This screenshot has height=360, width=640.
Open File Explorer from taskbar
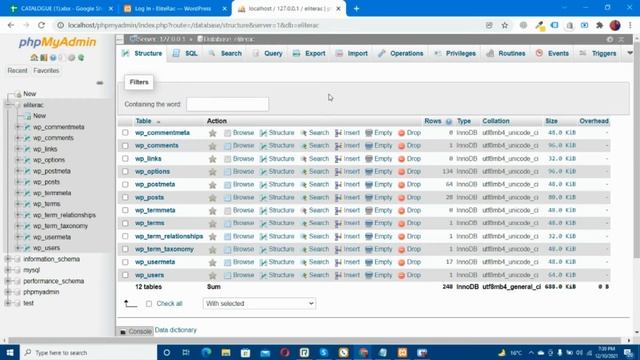coord(226,352)
